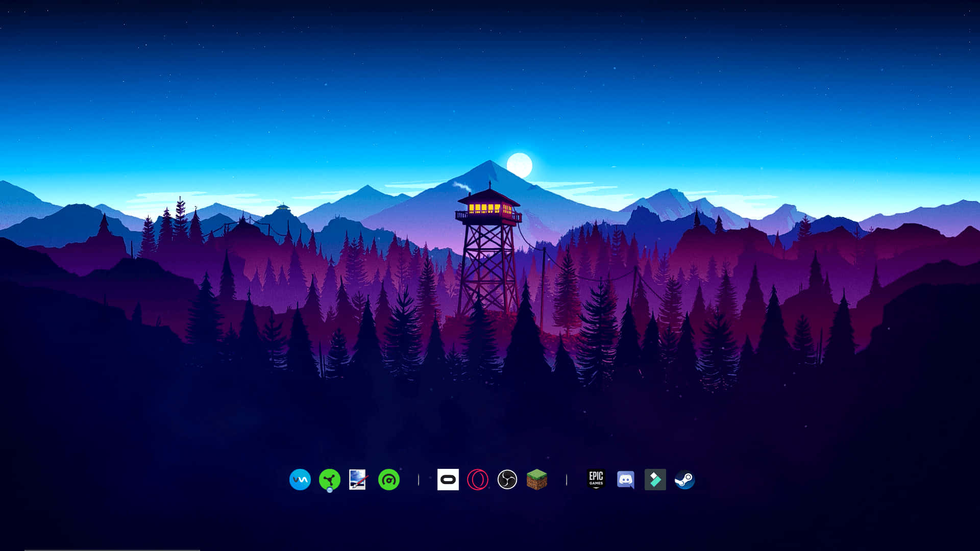Click the dock separator before Oculus
This screenshot has height=551, width=980.
pos(419,480)
